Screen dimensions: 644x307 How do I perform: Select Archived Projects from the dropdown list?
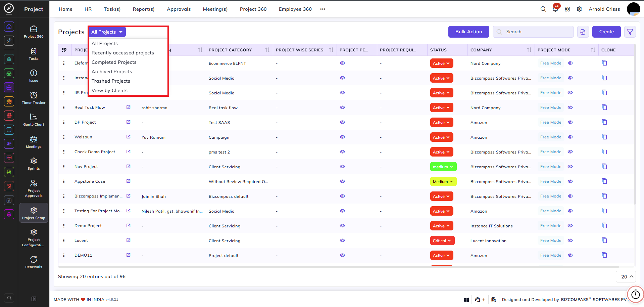coord(112,72)
